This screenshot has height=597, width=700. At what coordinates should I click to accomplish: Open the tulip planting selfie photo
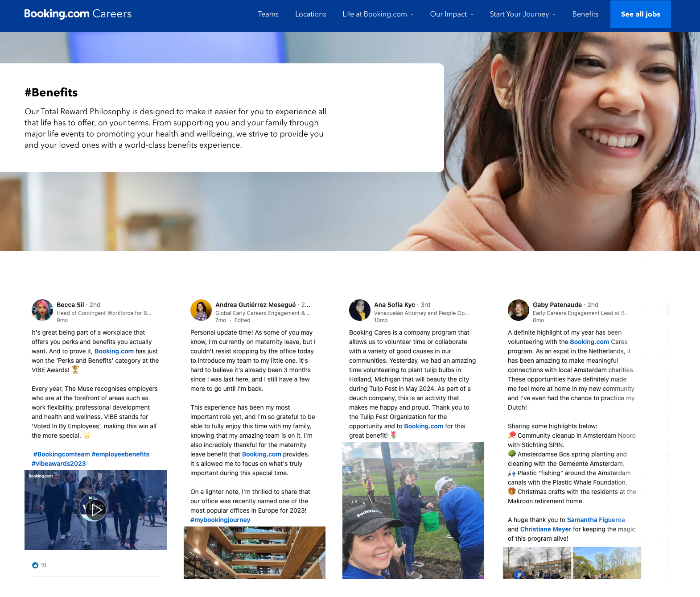(413, 510)
